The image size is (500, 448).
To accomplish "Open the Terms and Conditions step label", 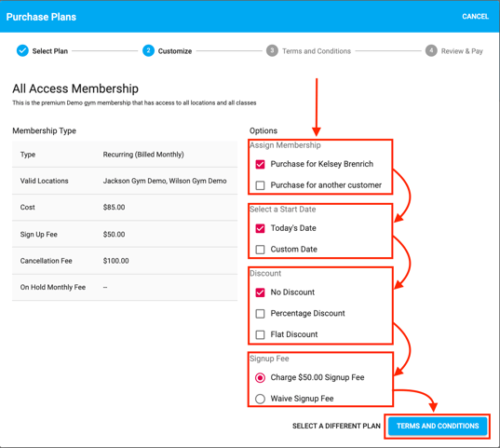I will 317,51.
